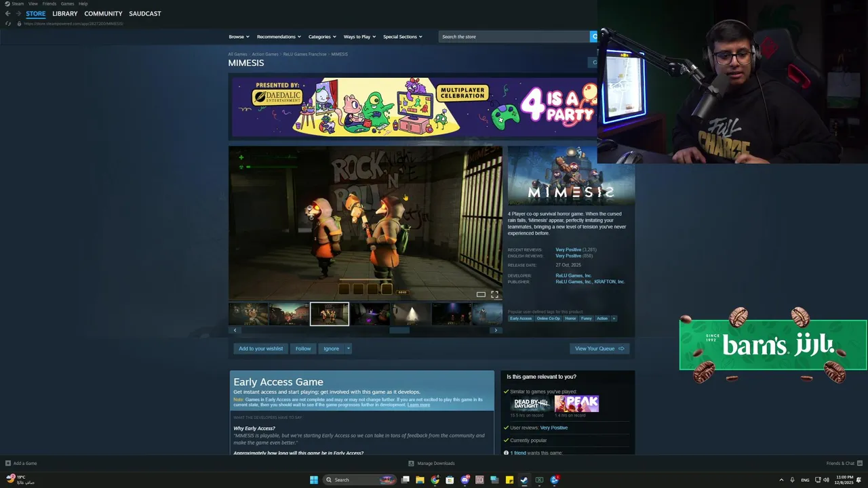The width and height of the screenshot is (868, 488).
Task: Open Sticky Notes from the taskbar
Action: (509, 480)
